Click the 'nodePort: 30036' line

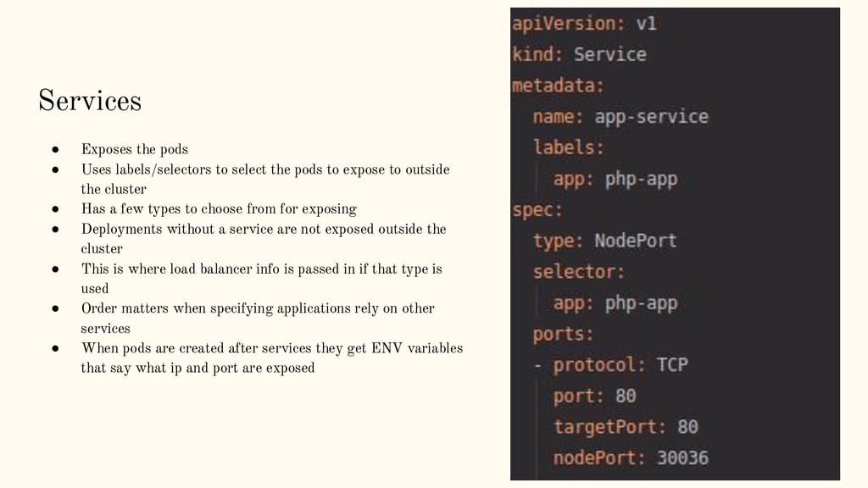coord(630,458)
